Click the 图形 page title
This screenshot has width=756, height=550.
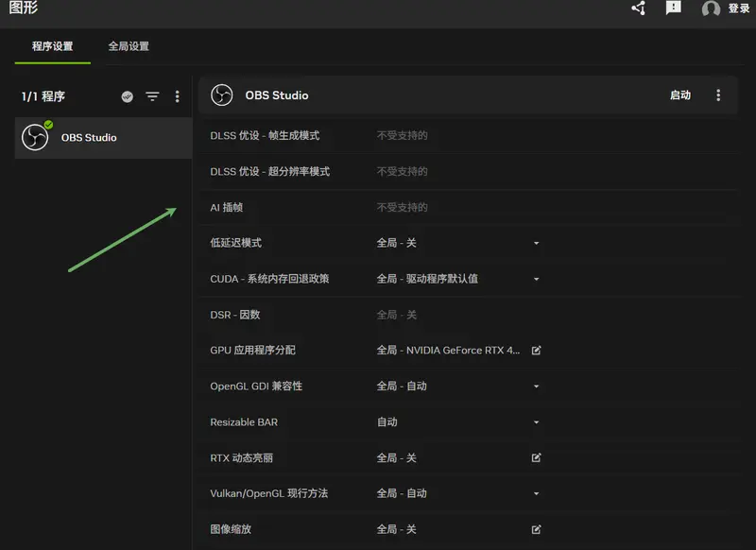pos(23,8)
